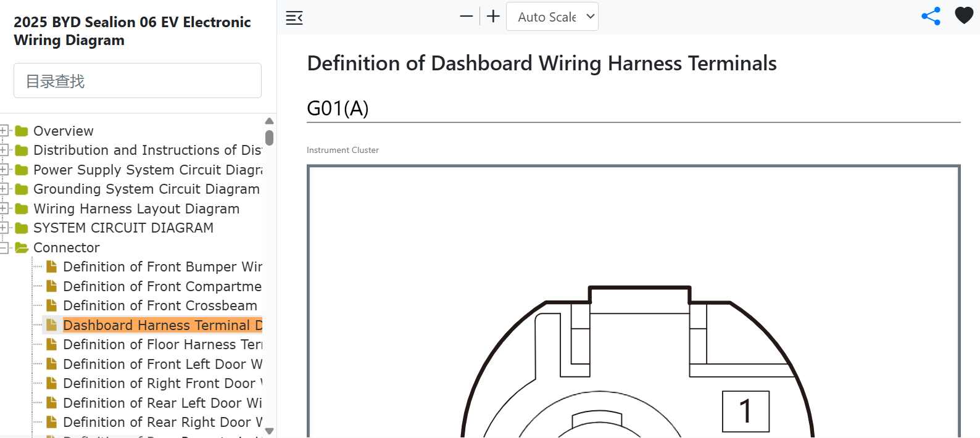The height and width of the screenshot is (438, 980).
Task: Click the Rear Left Door document icon
Action: 52,403
